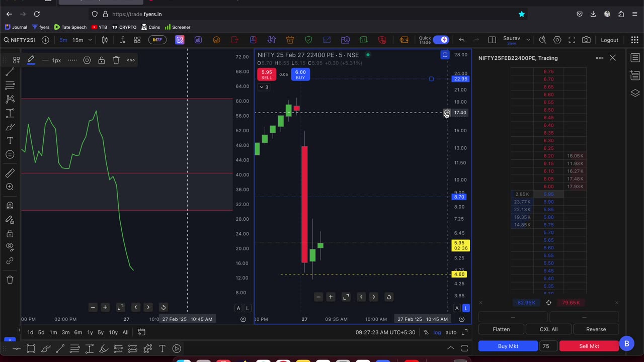Click the Buy Mkt button
Viewport: 644px width, 362px height.
point(508,346)
